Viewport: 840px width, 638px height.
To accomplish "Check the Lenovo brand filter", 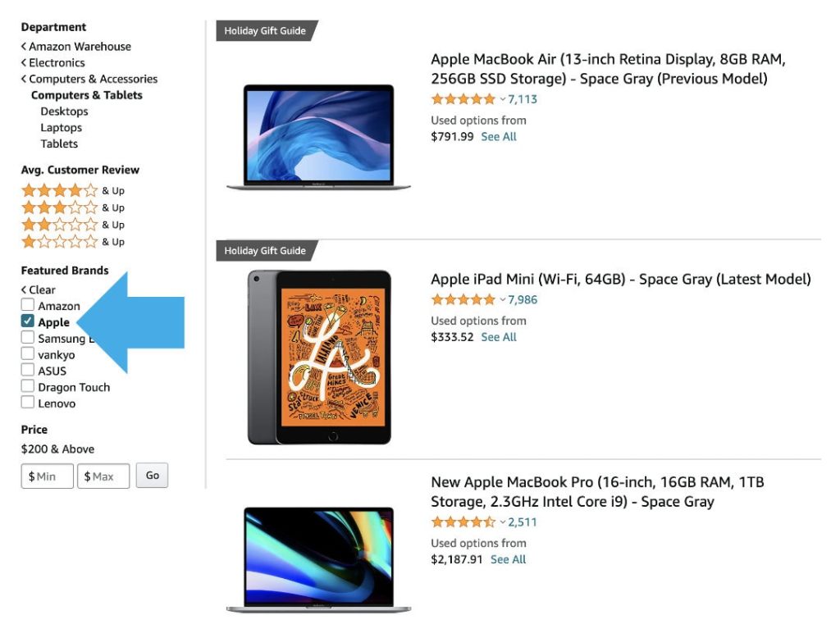I will click(27, 403).
